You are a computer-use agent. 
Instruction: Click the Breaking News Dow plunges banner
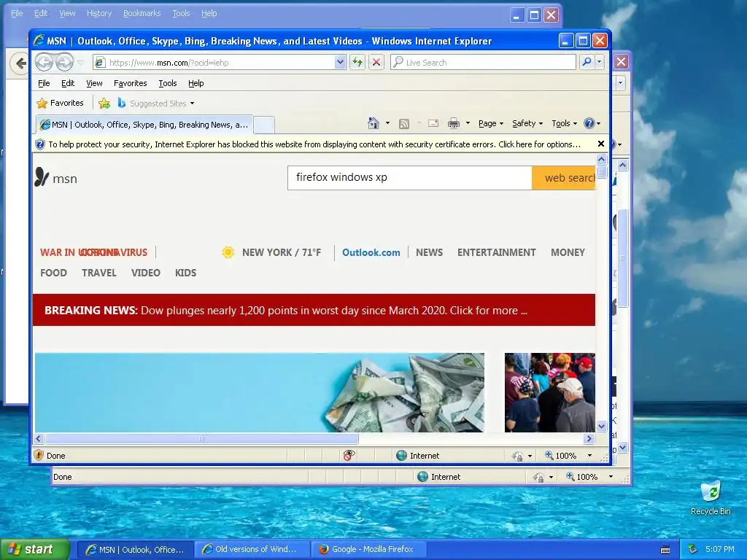click(314, 310)
